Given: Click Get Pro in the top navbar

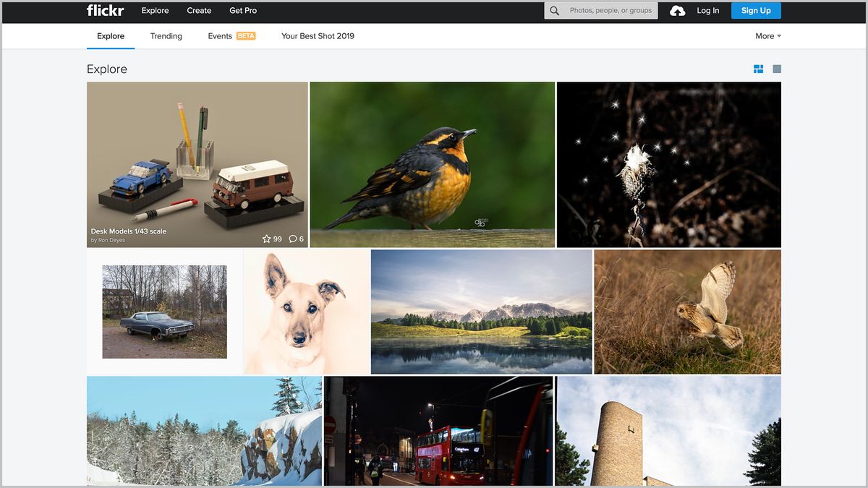Looking at the screenshot, I should click(x=243, y=10).
